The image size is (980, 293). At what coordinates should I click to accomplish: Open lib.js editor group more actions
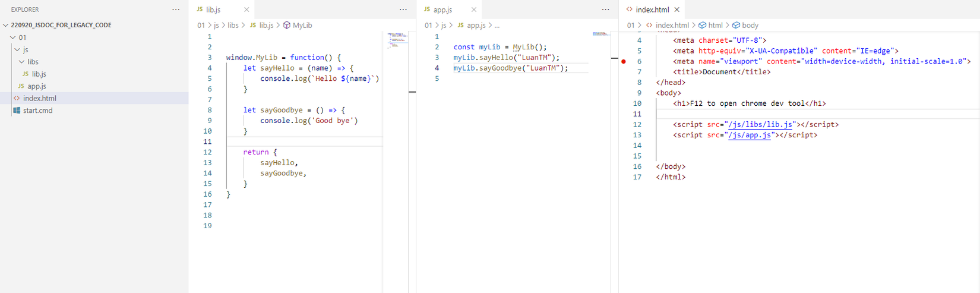click(x=403, y=10)
